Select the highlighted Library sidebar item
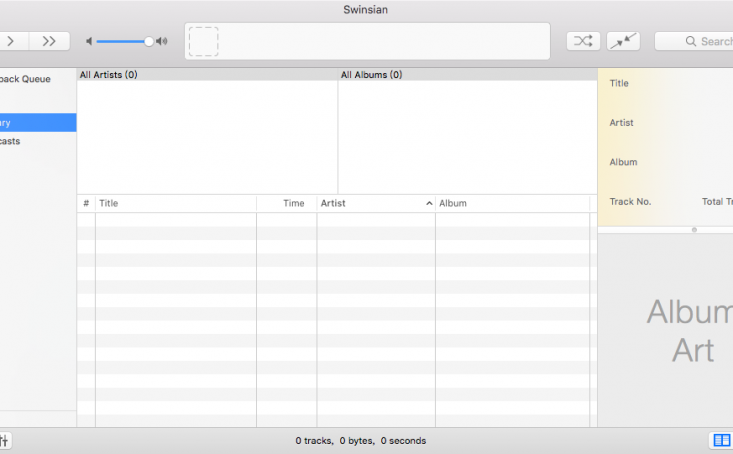 (38, 123)
